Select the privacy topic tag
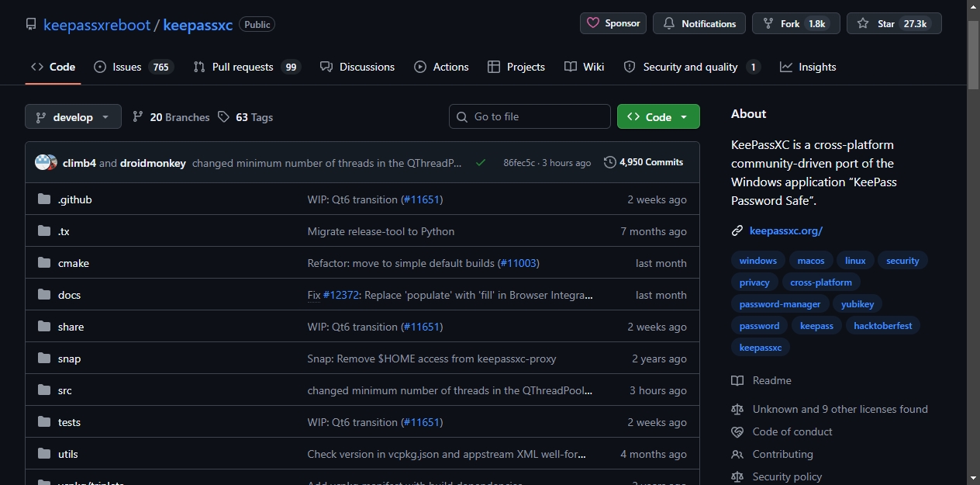980x485 pixels. pyautogui.click(x=754, y=282)
